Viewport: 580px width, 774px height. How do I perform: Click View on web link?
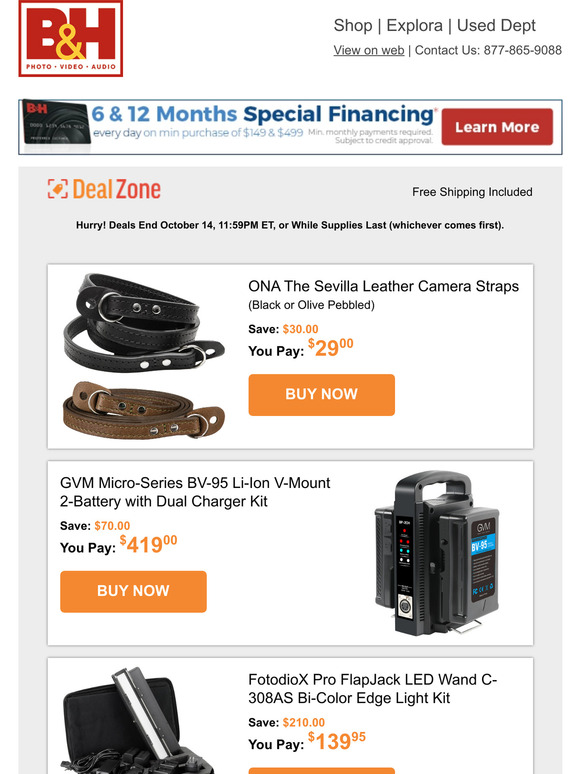click(369, 50)
